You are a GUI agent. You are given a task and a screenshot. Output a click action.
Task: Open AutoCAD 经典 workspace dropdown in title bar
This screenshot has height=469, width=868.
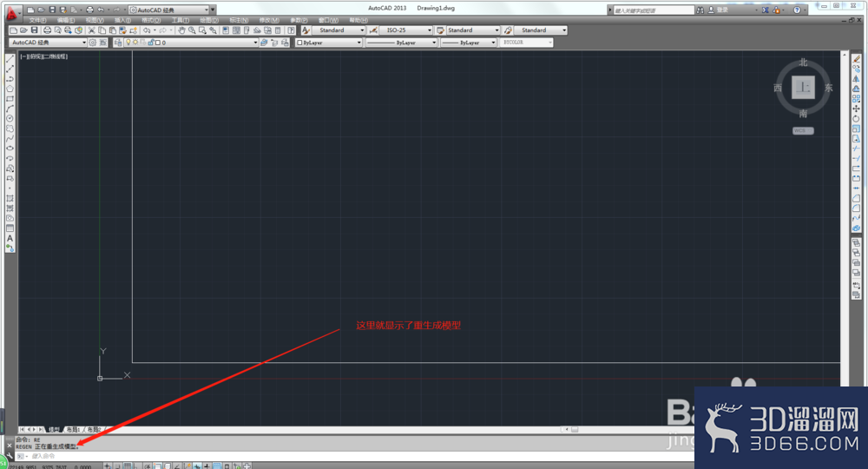(x=169, y=10)
